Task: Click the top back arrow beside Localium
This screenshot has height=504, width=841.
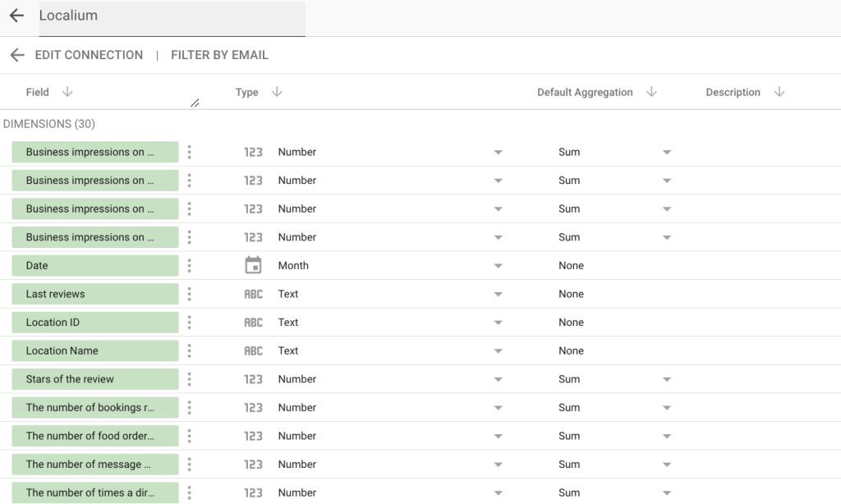Action: point(16,16)
